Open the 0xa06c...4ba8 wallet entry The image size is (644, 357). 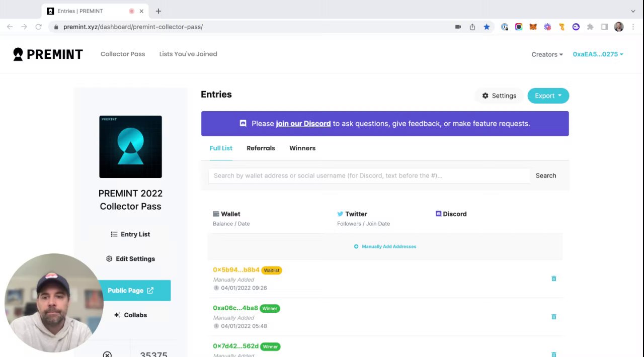235,308
